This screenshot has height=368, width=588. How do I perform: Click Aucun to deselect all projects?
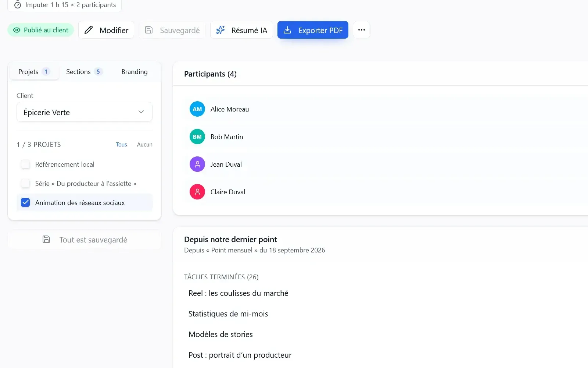[x=144, y=145]
